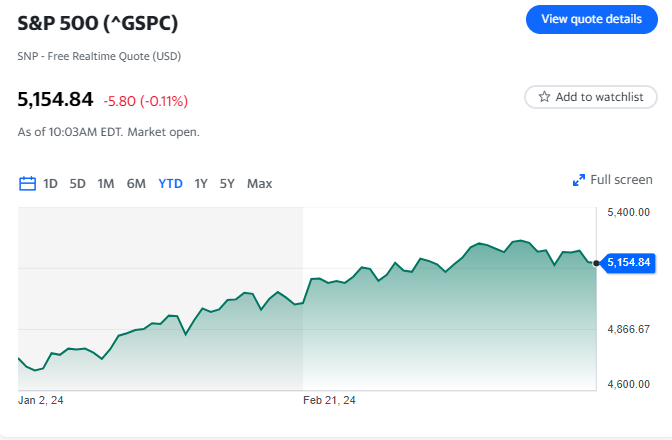Click the full screen expand arrows icon
Viewport: 672px width, 440px height.
[x=579, y=180]
